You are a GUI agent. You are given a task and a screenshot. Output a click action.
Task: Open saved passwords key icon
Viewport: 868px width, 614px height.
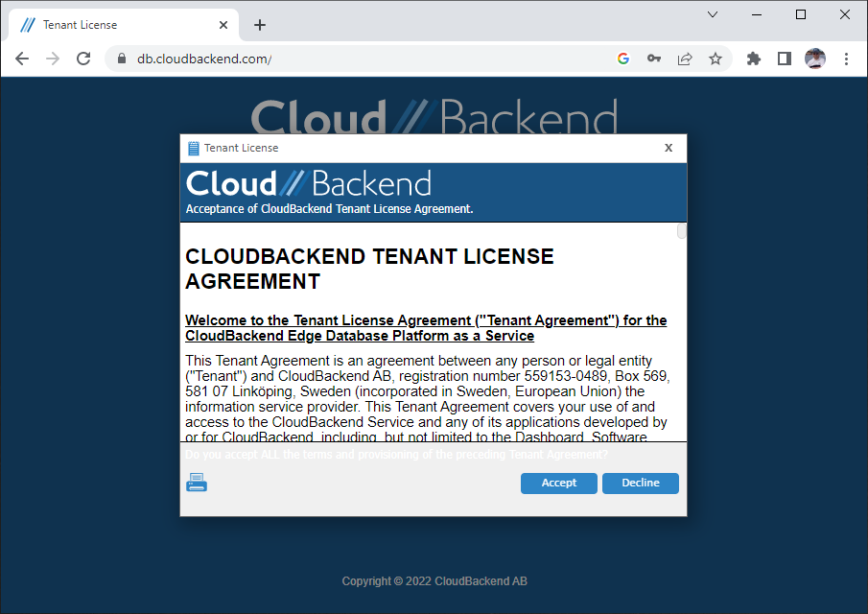tap(654, 59)
